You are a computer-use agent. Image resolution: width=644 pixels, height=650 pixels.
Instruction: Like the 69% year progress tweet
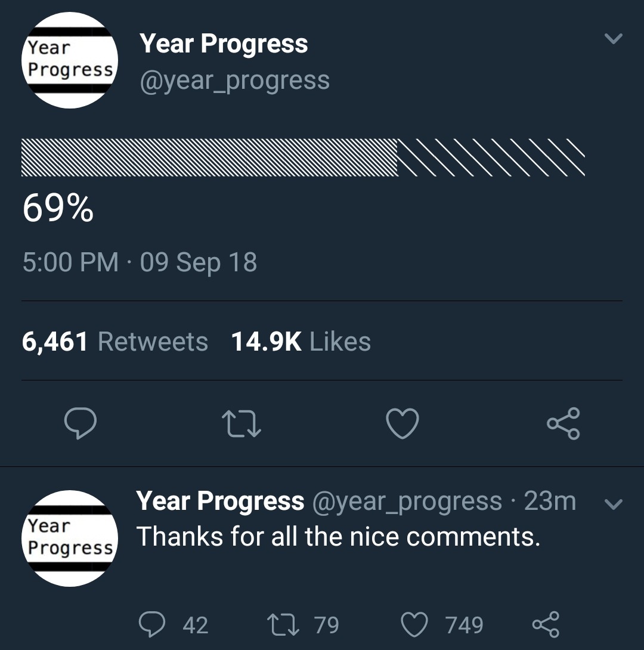[x=402, y=423]
